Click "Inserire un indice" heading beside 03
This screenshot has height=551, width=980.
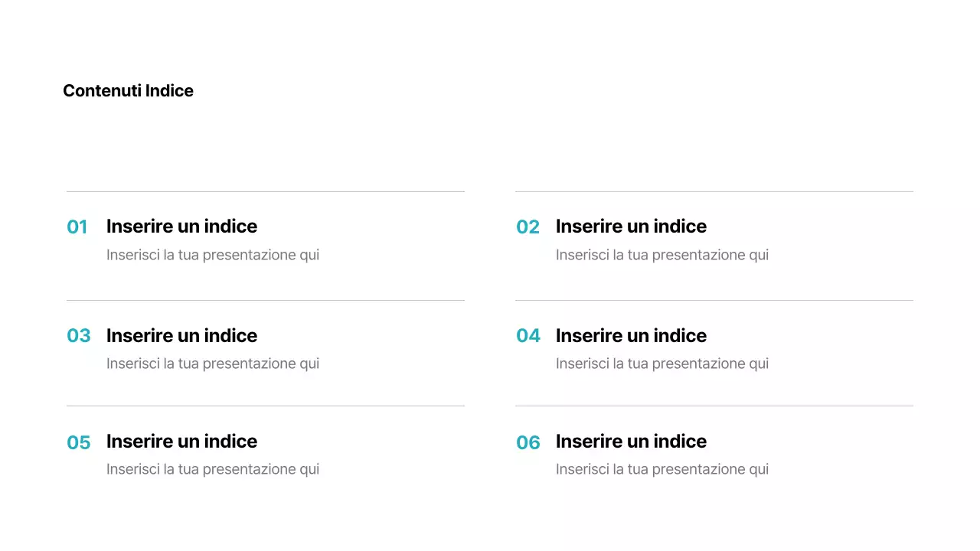pos(181,336)
